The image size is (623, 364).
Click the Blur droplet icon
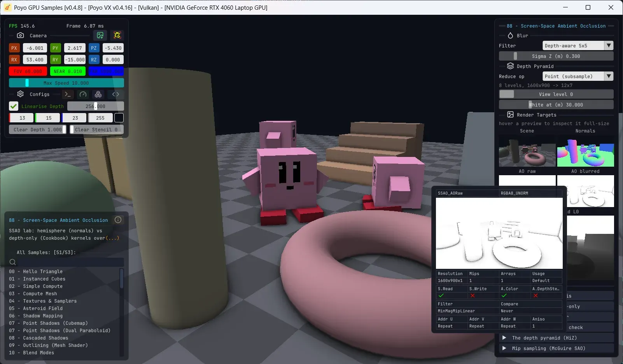(510, 35)
